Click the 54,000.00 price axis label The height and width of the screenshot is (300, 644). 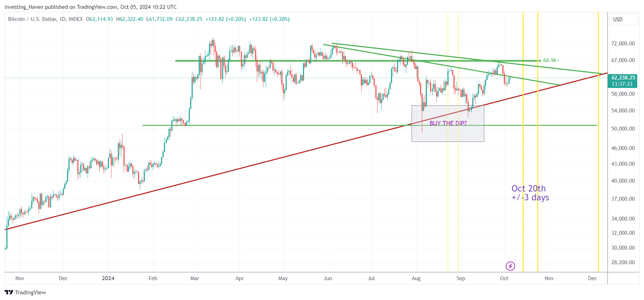tap(623, 111)
